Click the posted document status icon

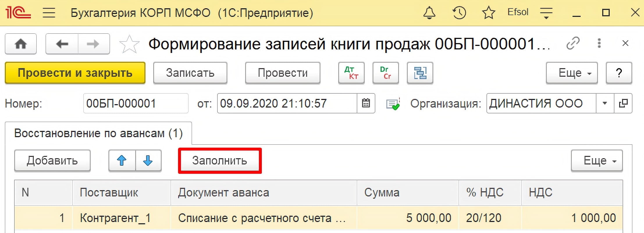click(393, 104)
